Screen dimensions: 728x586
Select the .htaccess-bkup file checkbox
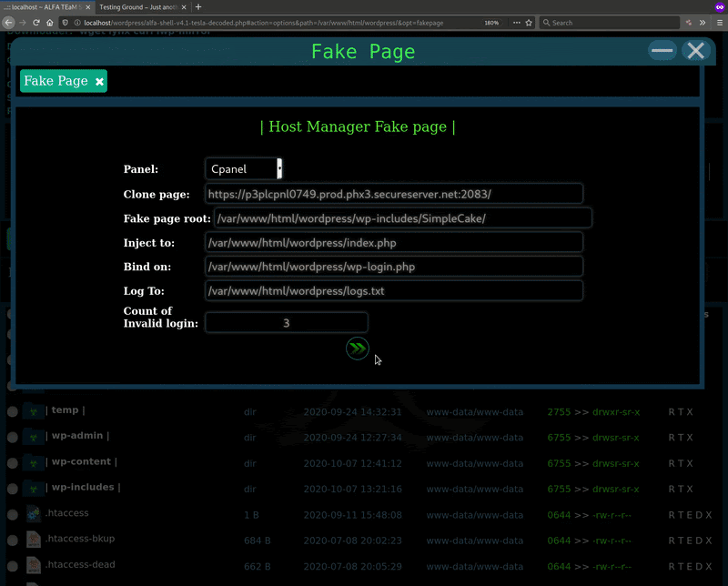tap(13, 540)
